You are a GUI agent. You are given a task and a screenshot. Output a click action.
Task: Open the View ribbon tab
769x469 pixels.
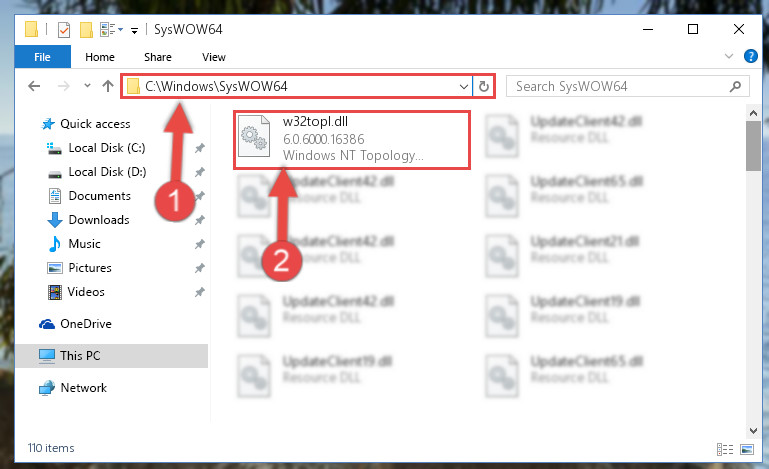214,57
